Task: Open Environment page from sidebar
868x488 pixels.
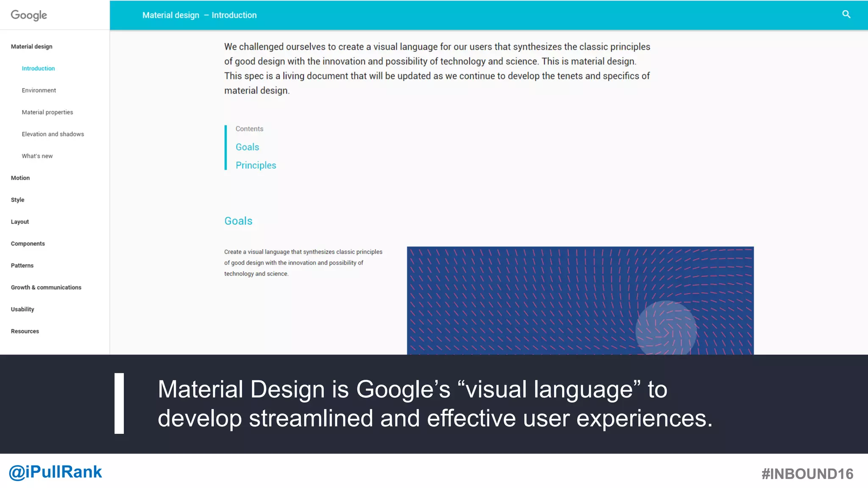Action: point(39,90)
